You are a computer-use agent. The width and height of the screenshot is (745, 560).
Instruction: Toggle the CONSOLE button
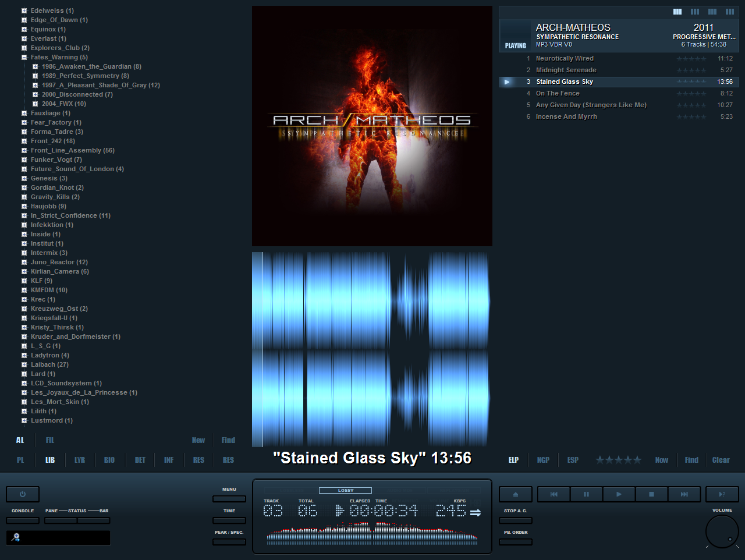tap(23, 520)
